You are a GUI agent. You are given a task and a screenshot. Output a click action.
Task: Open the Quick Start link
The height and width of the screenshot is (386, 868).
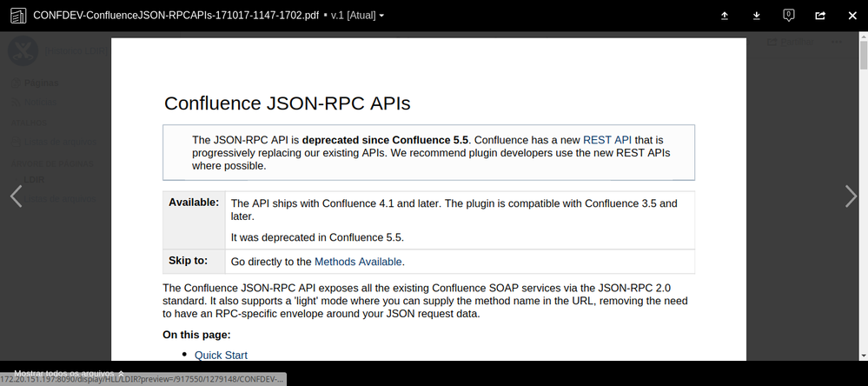[221, 356]
